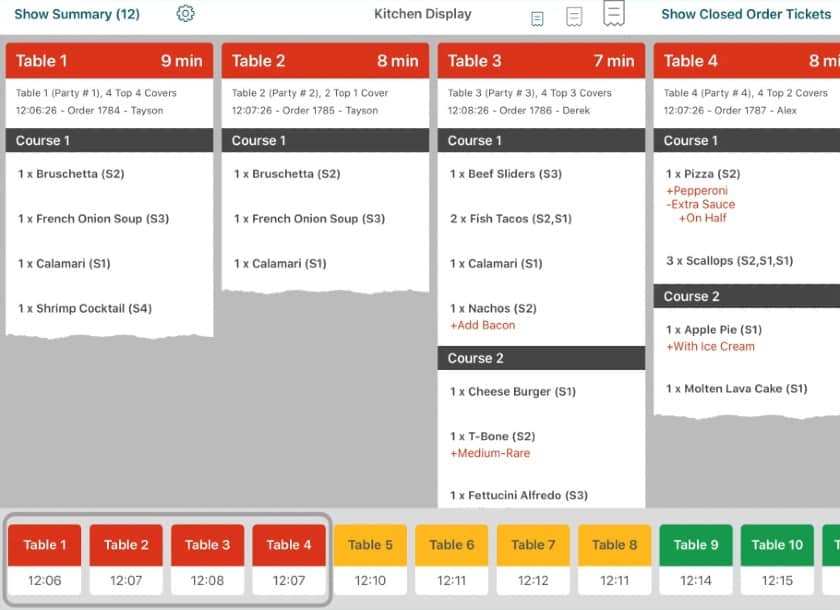Select the medium ticket size icon
This screenshot has width=840, height=610.
[574, 16]
